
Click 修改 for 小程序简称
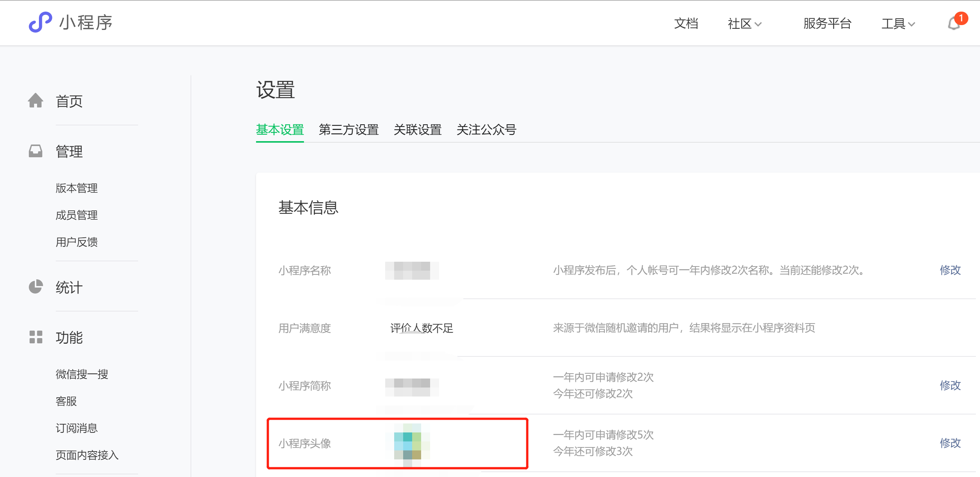(x=950, y=385)
